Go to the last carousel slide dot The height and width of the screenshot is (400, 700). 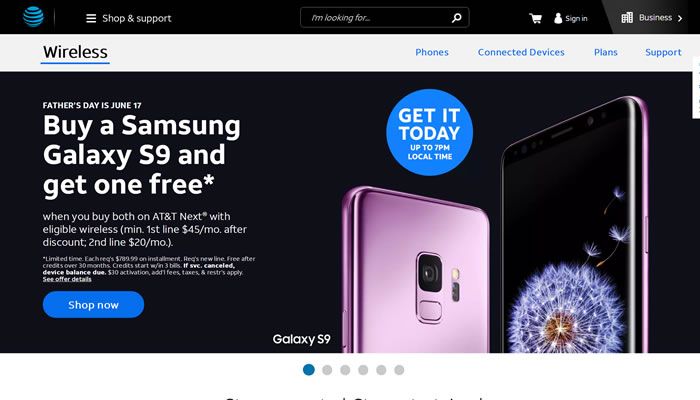[x=399, y=370]
